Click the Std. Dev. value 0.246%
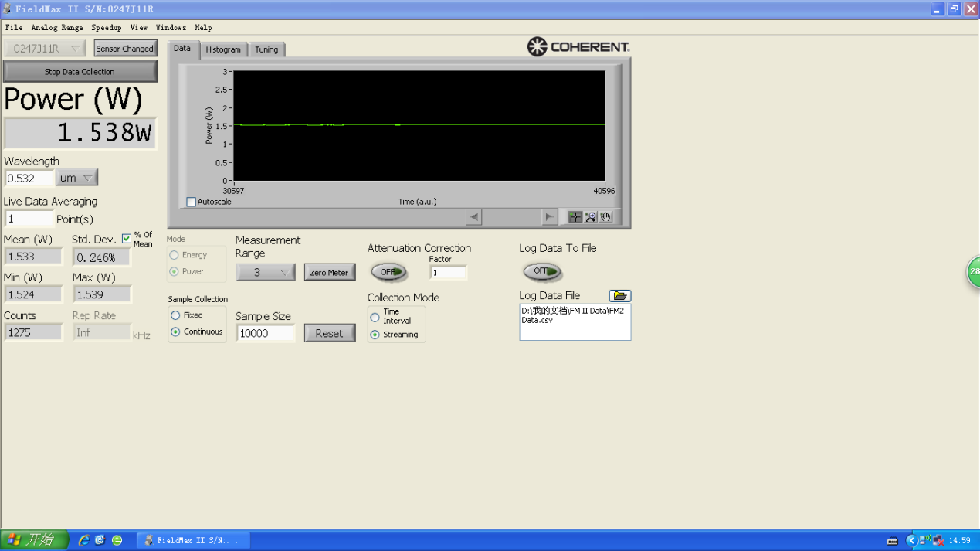Viewport: 980px width, 551px height. point(102,257)
